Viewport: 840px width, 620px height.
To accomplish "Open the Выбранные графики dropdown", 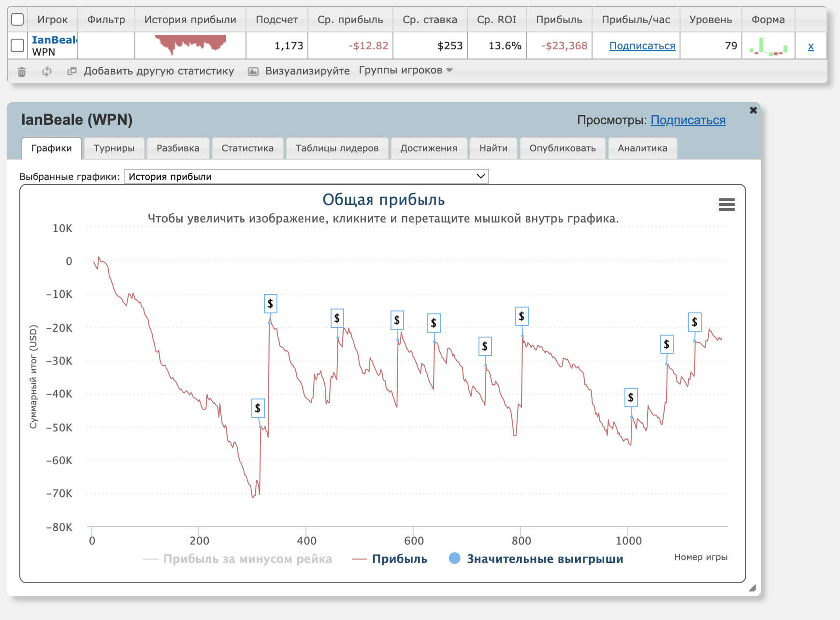I will 306,177.
